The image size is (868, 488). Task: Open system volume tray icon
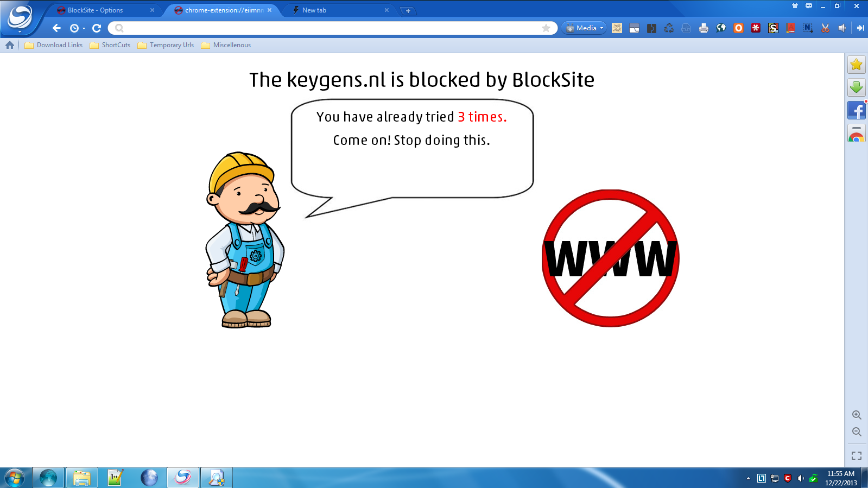[801, 478]
